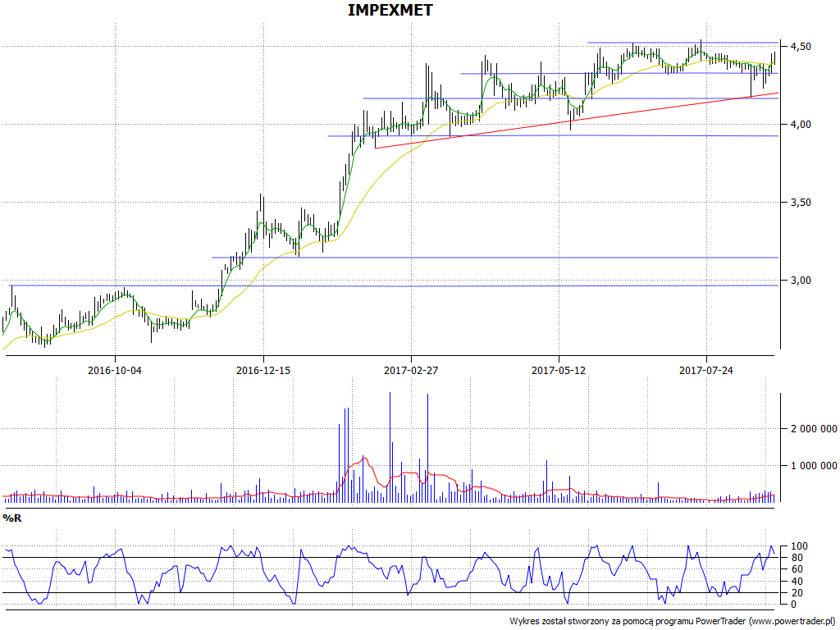Select the 1 000 000 volume label
The image size is (840, 630).
[813, 466]
